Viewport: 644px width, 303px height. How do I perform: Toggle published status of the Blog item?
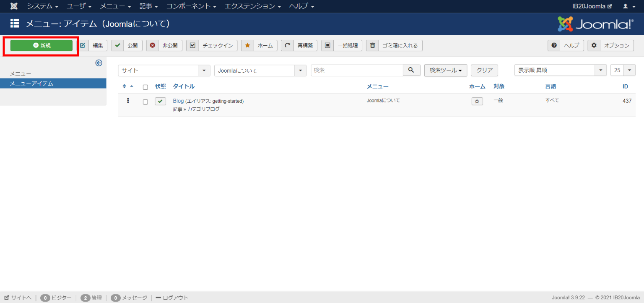(160, 101)
